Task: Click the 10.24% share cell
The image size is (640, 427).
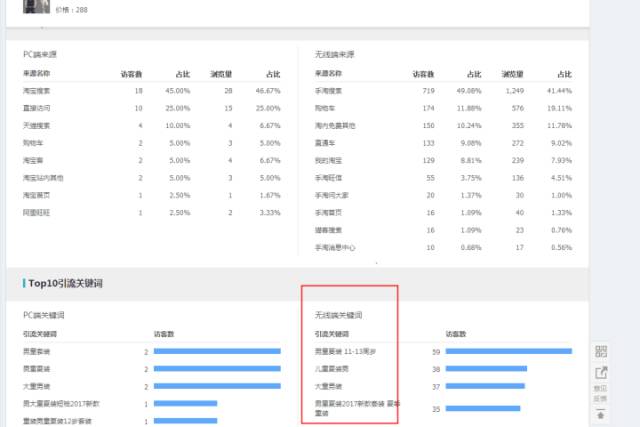Action: click(469, 126)
